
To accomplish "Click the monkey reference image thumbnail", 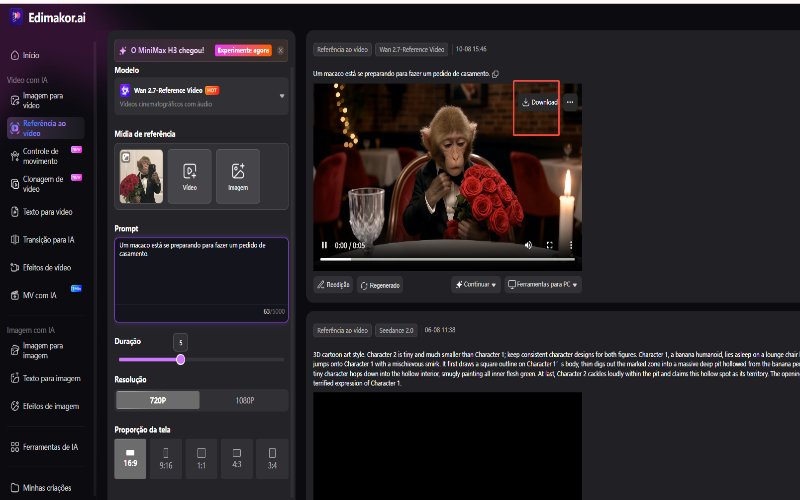I will [141, 177].
